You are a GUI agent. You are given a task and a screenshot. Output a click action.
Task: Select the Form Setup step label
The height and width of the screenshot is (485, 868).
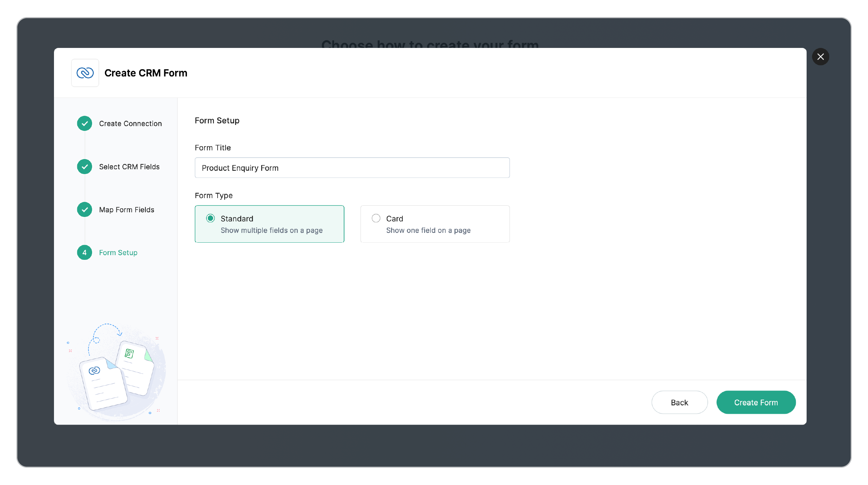tap(118, 252)
